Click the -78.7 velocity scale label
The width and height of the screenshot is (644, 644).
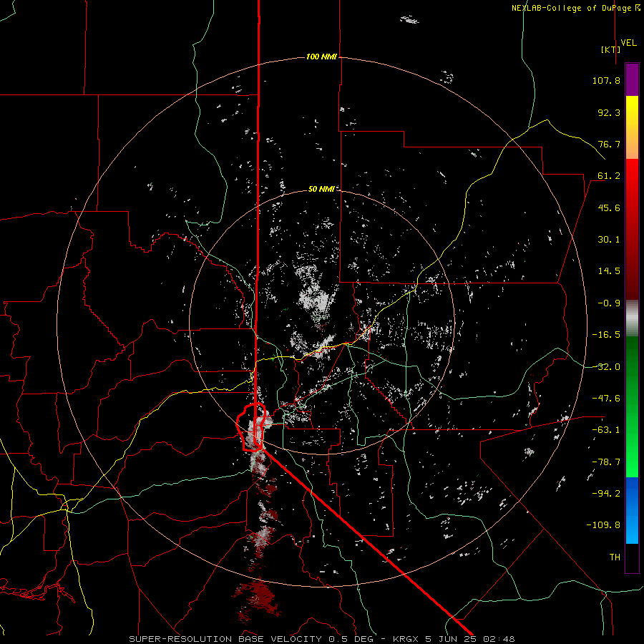tap(606, 462)
